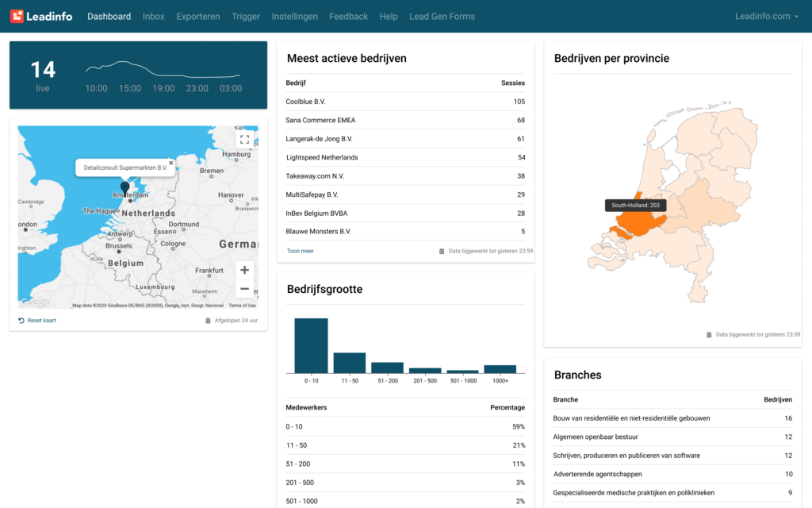The height and width of the screenshot is (508, 812).
Task: Click the map pin over Amsterdam
Action: click(x=124, y=188)
